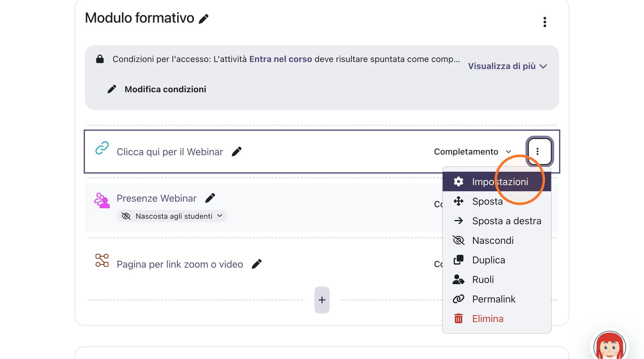Screen dimensions: 644x359
Task: Click the lock icon in access conditions
Action: (x=100, y=59)
